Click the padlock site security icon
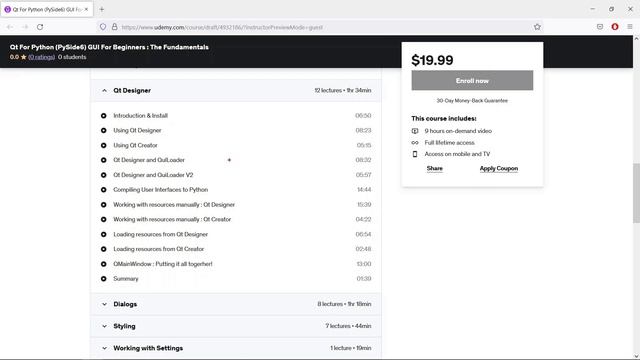This screenshot has height=360, width=640. click(115, 27)
